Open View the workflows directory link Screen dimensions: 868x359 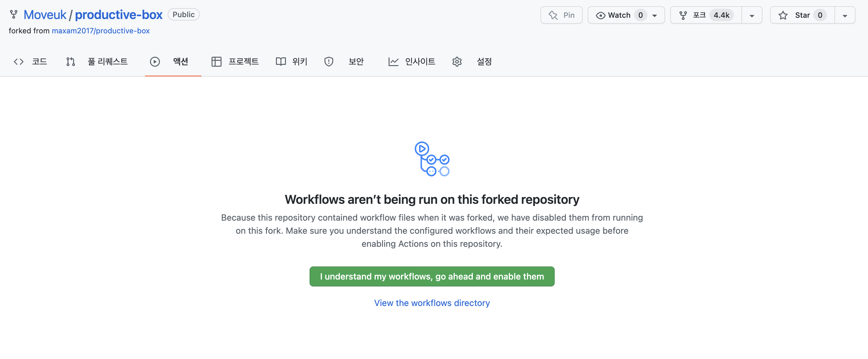(432, 303)
